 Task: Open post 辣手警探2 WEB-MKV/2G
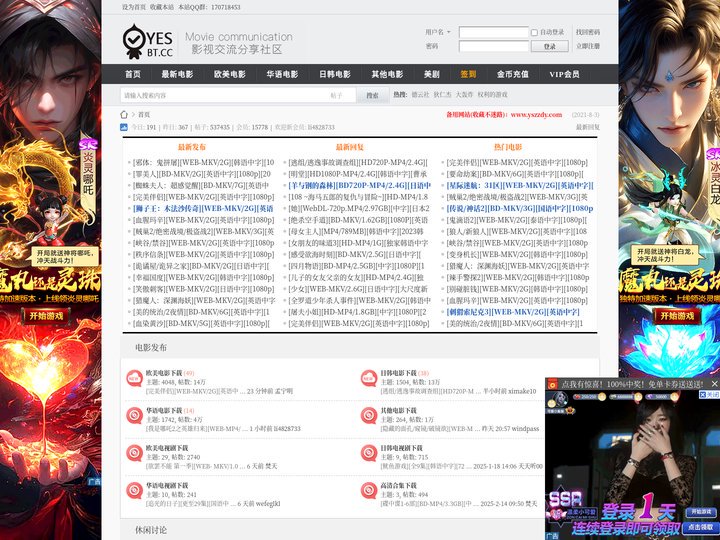coord(518,277)
